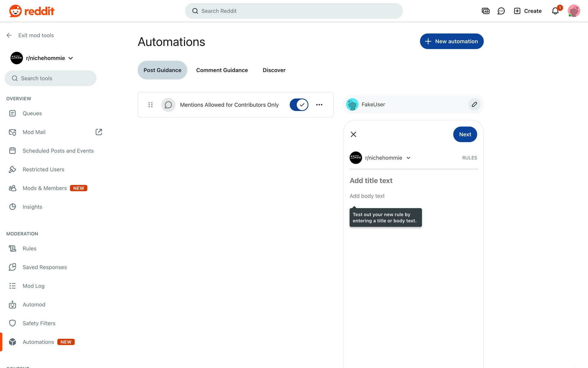Edit the FakeUser test account pencil icon
This screenshot has height=368, width=588.
coord(474,104)
